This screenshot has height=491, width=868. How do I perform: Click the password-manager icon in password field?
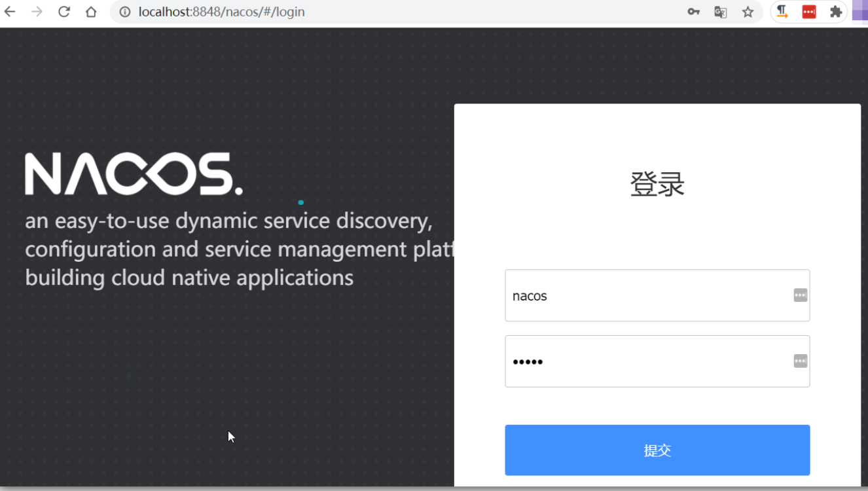click(x=800, y=361)
